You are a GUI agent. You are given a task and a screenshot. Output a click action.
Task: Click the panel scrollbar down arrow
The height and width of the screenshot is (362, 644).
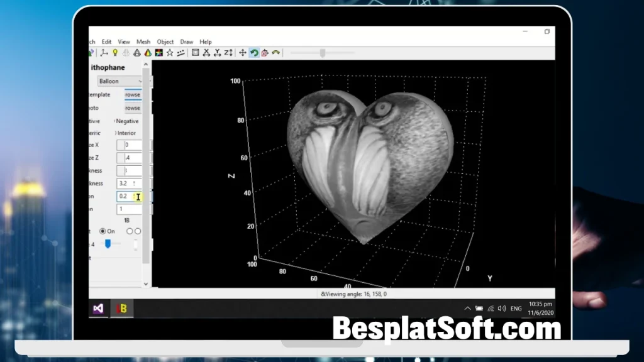tap(145, 284)
